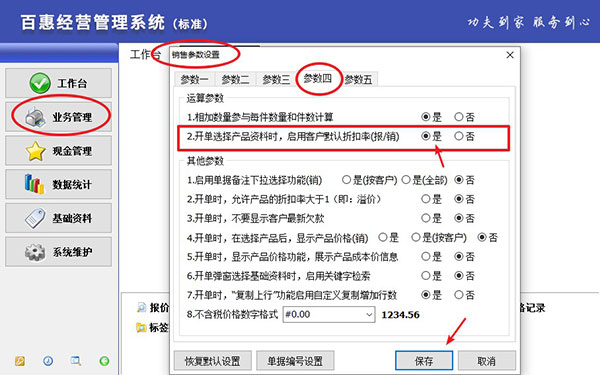600x375 pixels.
Task: Open 单据编号设置
Action: tap(295, 360)
